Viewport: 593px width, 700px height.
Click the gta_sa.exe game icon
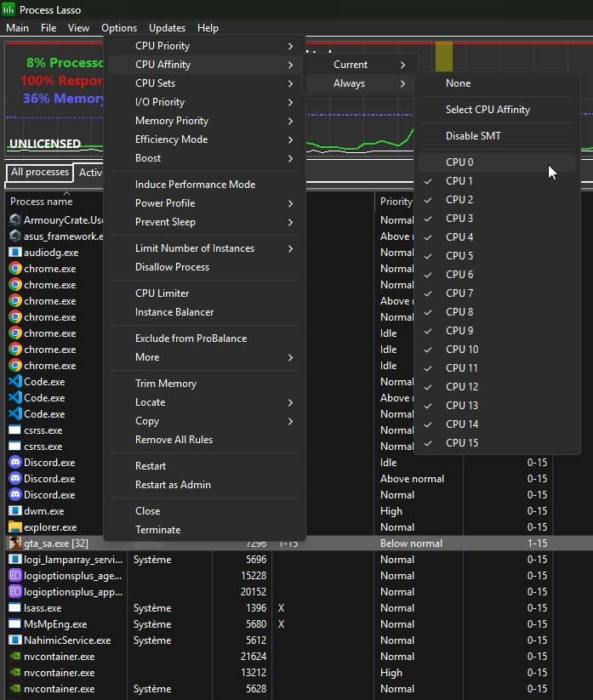pos(15,543)
